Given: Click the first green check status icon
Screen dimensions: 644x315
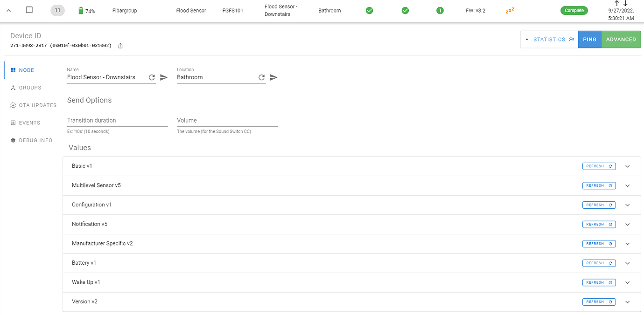Looking at the screenshot, I should click(x=370, y=10).
